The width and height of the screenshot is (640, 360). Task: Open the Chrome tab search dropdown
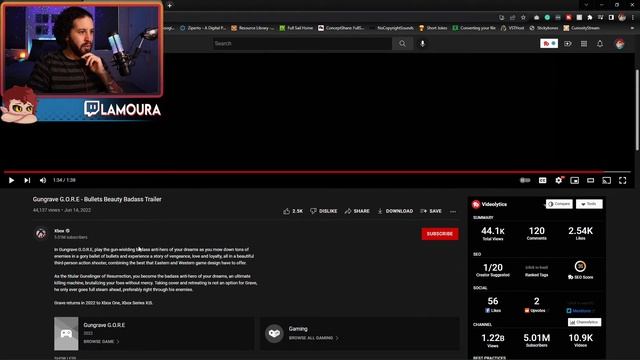point(586,5)
